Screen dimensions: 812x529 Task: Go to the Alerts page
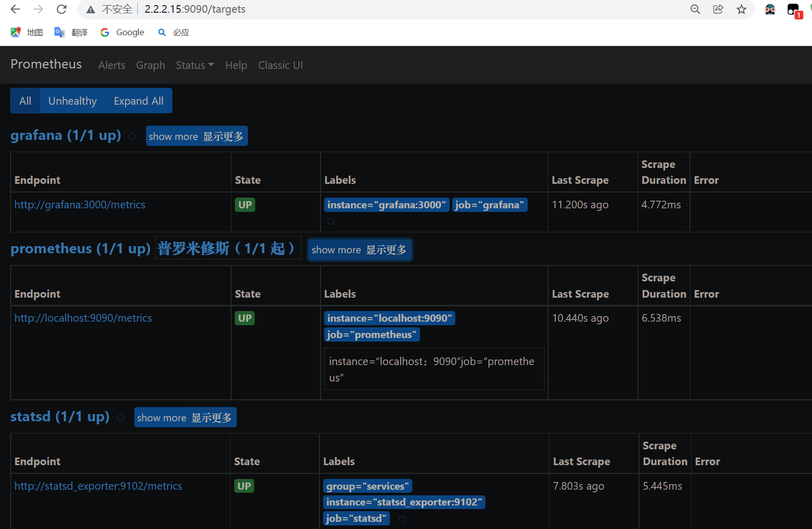pos(112,65)
